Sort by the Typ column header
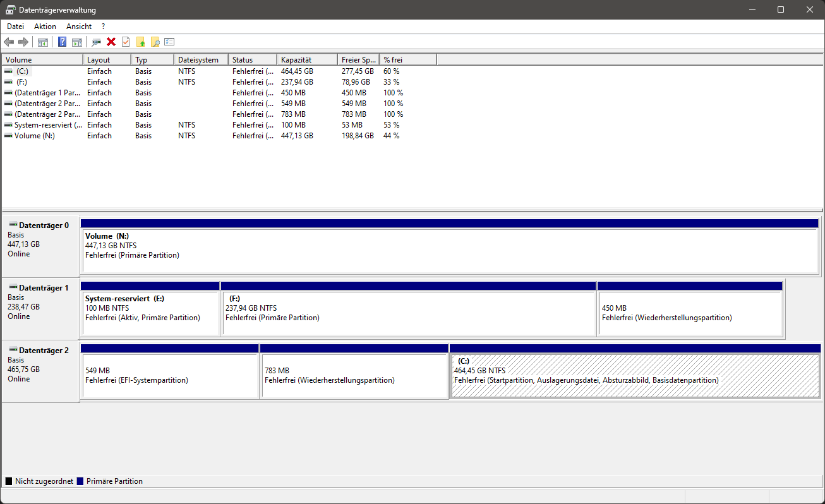This screenshot has width=825, height=504. 152,60
